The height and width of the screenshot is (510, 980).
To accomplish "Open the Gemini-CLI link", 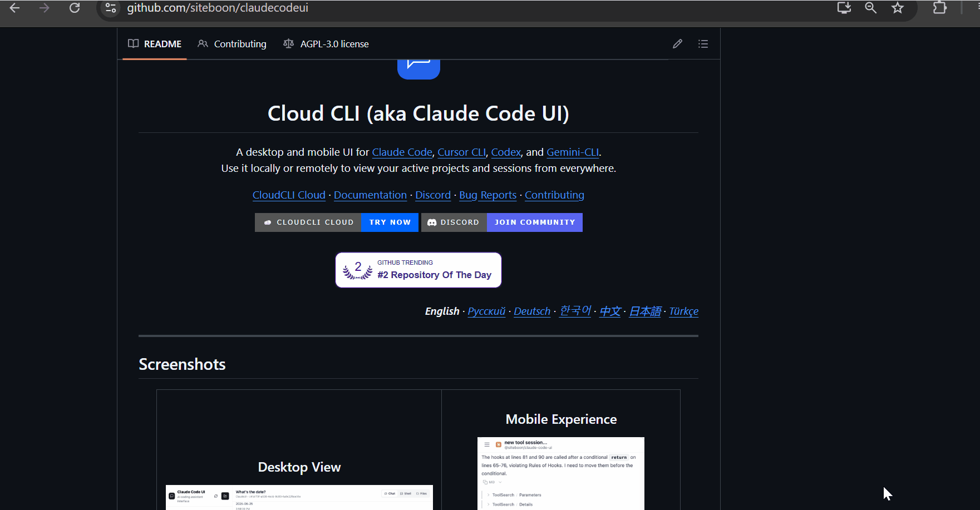I will click(x=573, y=152).
